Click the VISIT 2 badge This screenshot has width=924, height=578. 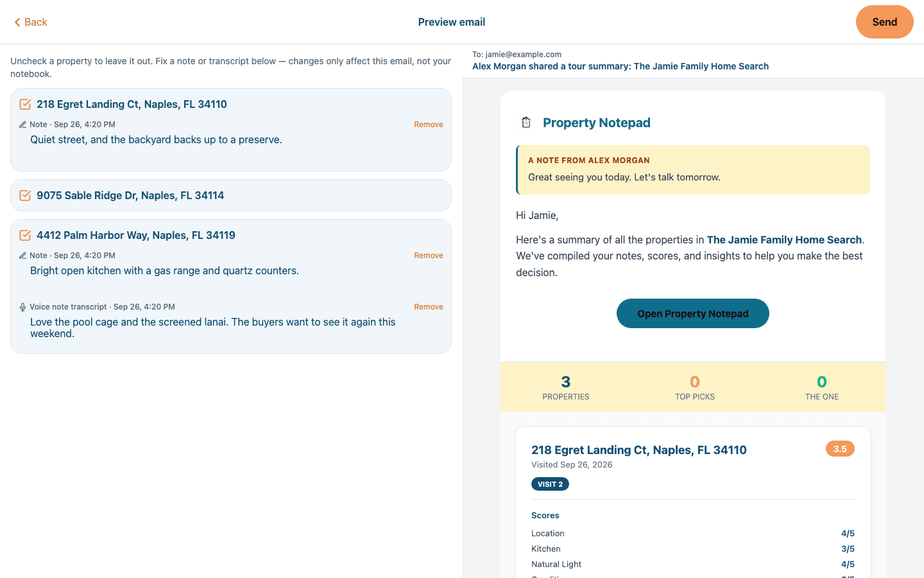click(x=550, y=484)
